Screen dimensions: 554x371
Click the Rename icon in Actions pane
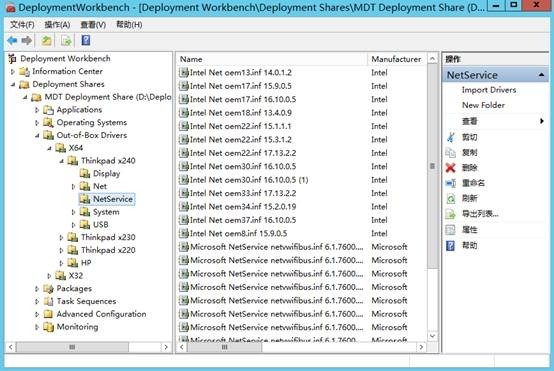pyautogui.click(x=451, y=183)
